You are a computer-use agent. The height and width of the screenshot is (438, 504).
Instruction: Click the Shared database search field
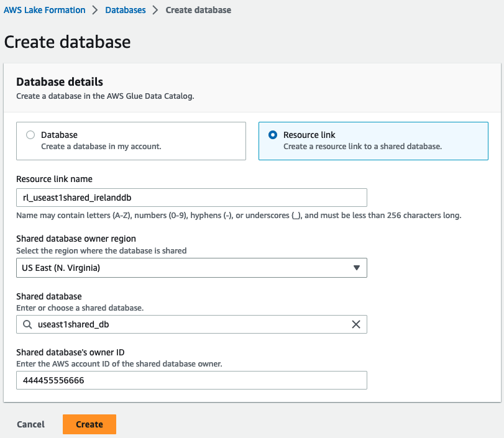tap(191, 324)
